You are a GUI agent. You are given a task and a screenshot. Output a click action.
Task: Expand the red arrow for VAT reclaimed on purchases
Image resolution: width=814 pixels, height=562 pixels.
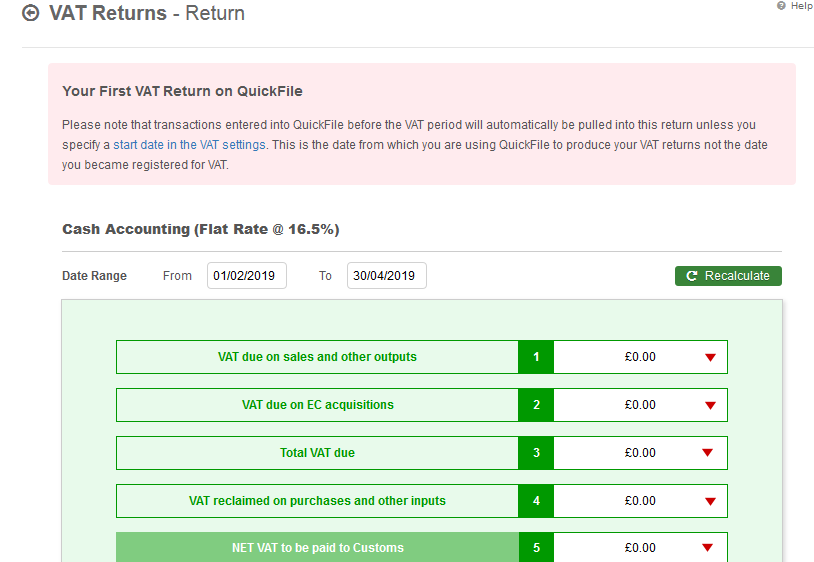[x=710, y=501]
